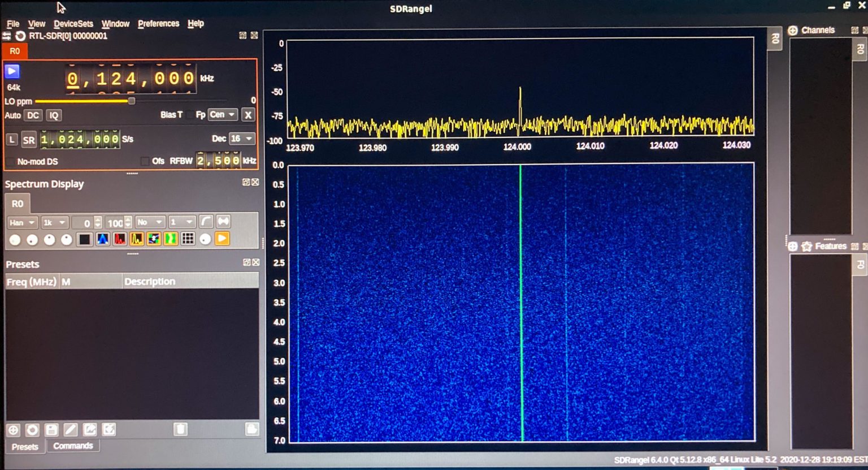Add a channel with Channels plus icon
This screenshot has height=470, width=868.
coord(793,31)
